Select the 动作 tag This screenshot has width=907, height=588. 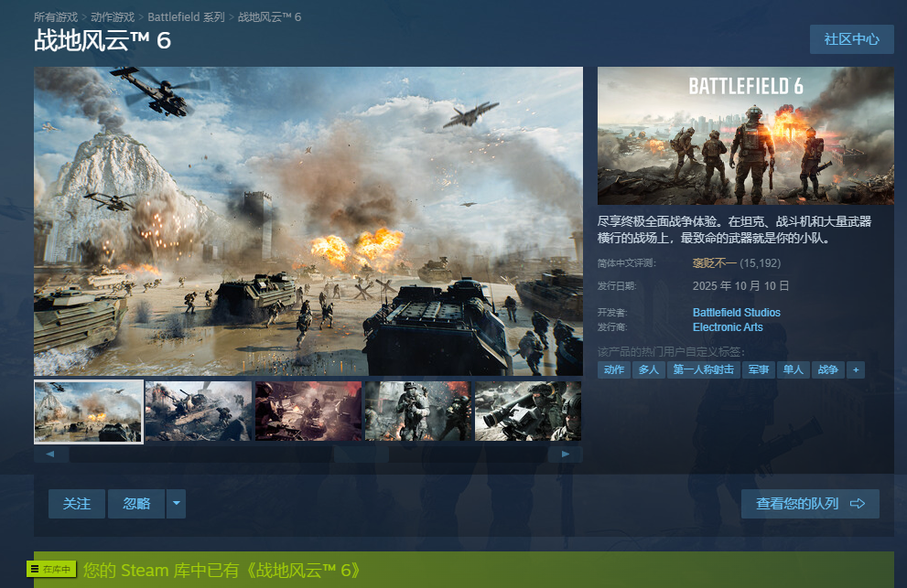coord(614,370)
